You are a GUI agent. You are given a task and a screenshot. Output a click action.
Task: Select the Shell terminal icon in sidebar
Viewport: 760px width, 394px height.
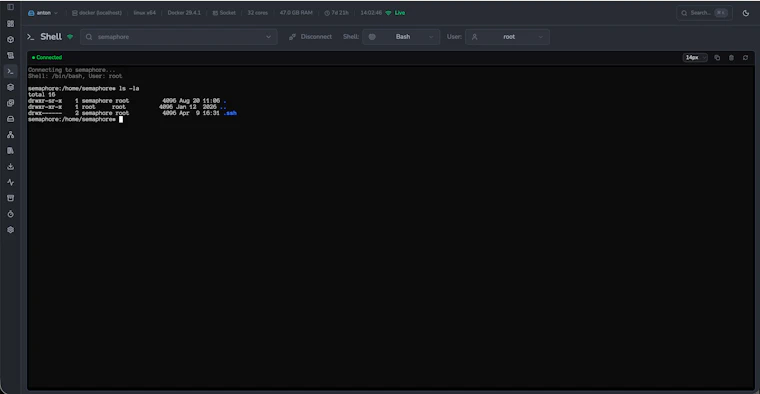coord(10,71)
